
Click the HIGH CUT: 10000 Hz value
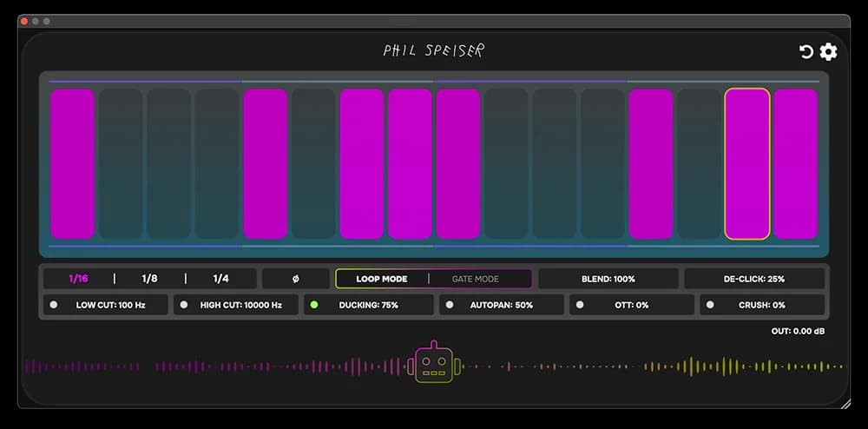[240, 305]
